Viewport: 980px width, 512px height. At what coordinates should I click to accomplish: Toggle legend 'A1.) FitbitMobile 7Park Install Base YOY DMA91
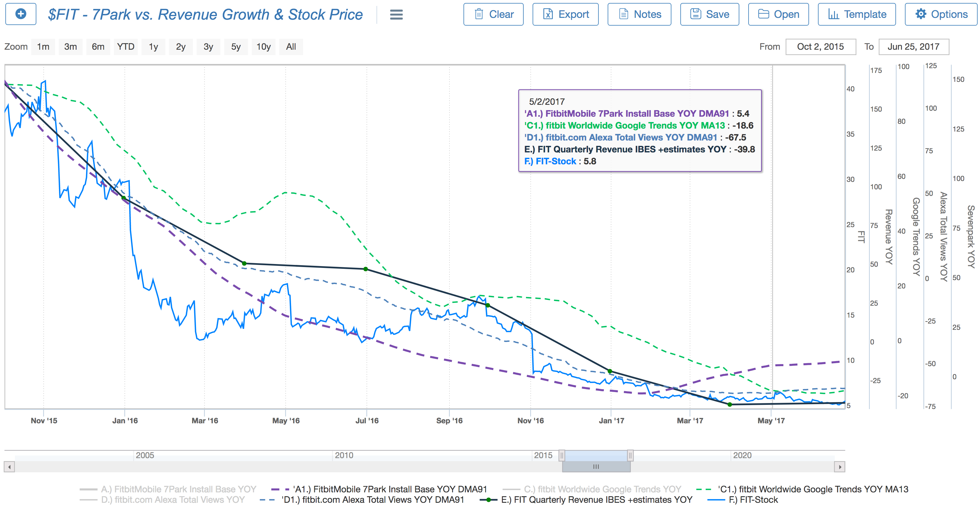[x=379, y=489]
